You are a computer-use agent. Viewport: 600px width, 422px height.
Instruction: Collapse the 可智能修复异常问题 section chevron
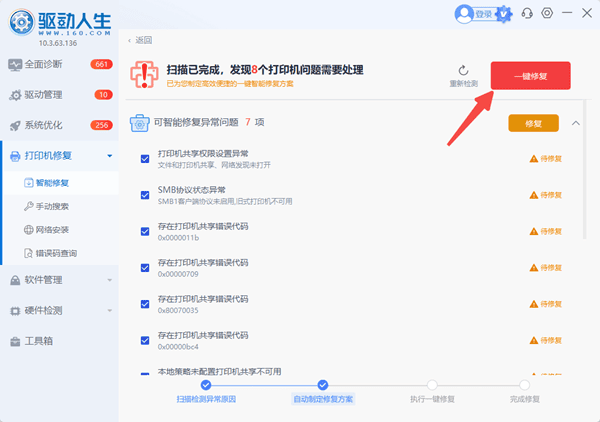point(576,123)
